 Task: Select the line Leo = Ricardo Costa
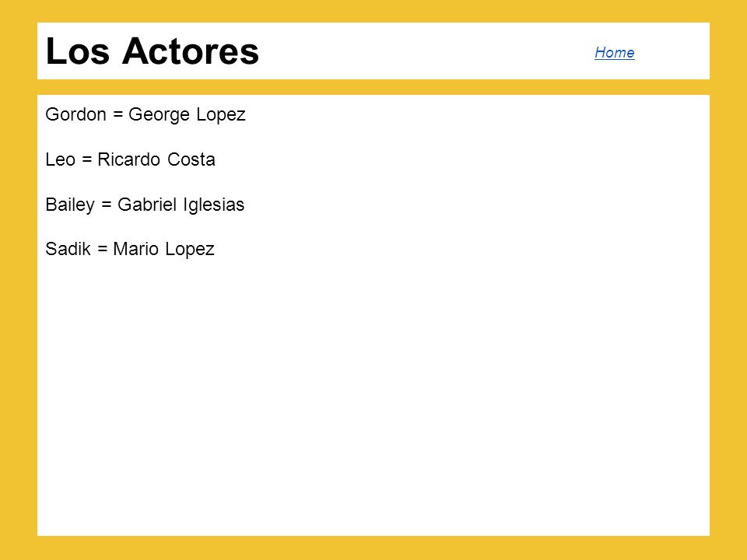pyautogui.click(x=130, y=159)
